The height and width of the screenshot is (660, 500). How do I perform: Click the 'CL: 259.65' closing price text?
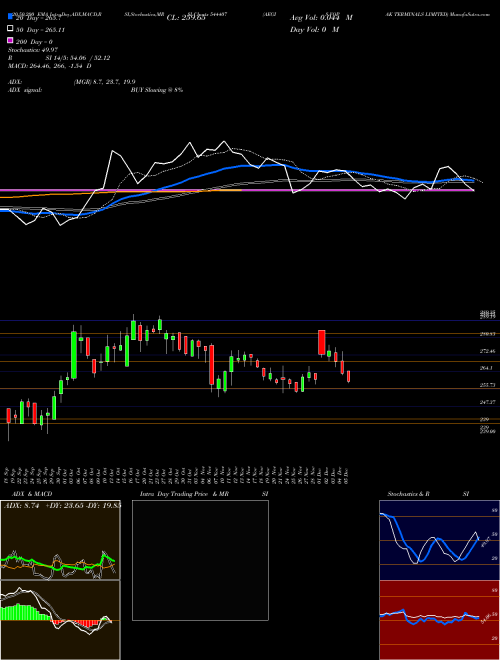pyautogui.click(x=186, y=18)
